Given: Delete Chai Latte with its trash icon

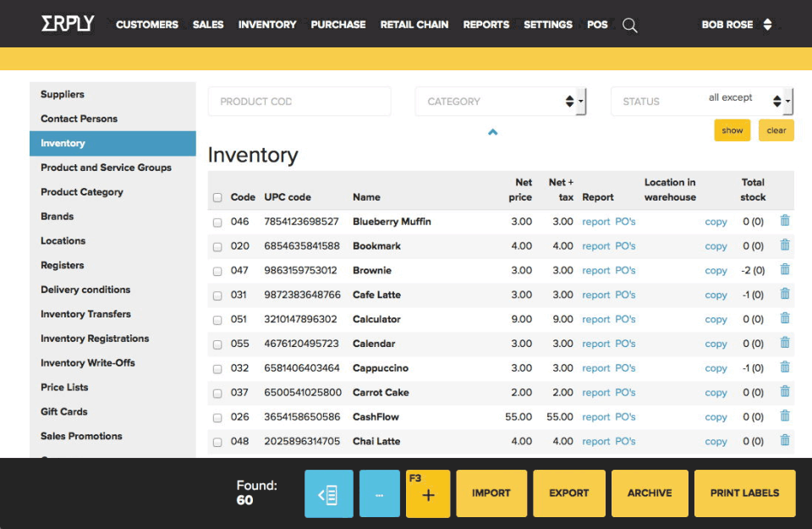Looking at the screenshot, I should click(x=784, y=440).
